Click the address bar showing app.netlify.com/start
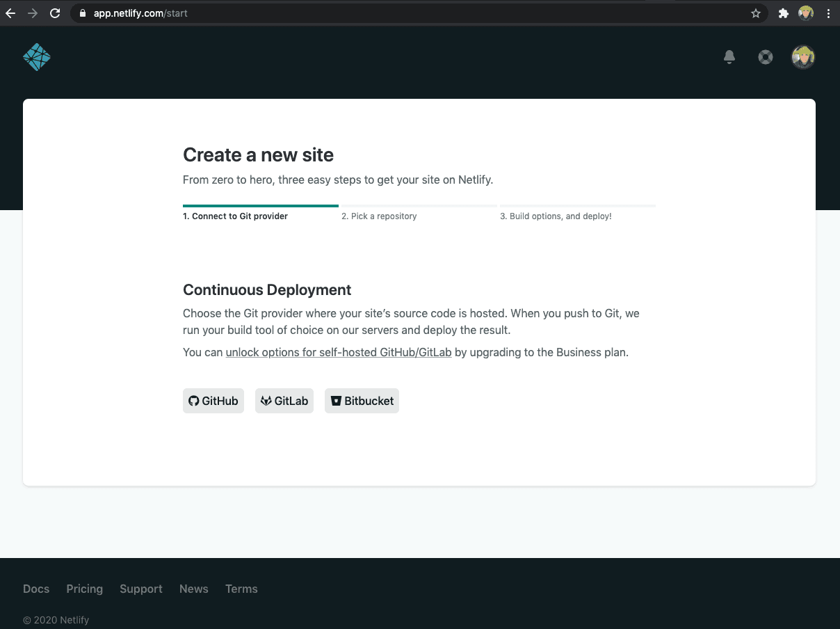This screenshot has width=840, height=629. 417,13
